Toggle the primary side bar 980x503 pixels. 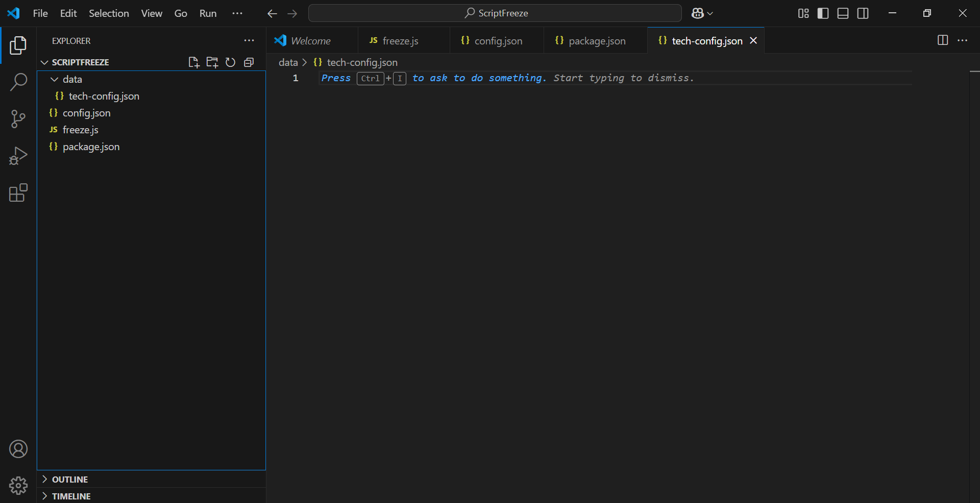[x=823, y=13]
